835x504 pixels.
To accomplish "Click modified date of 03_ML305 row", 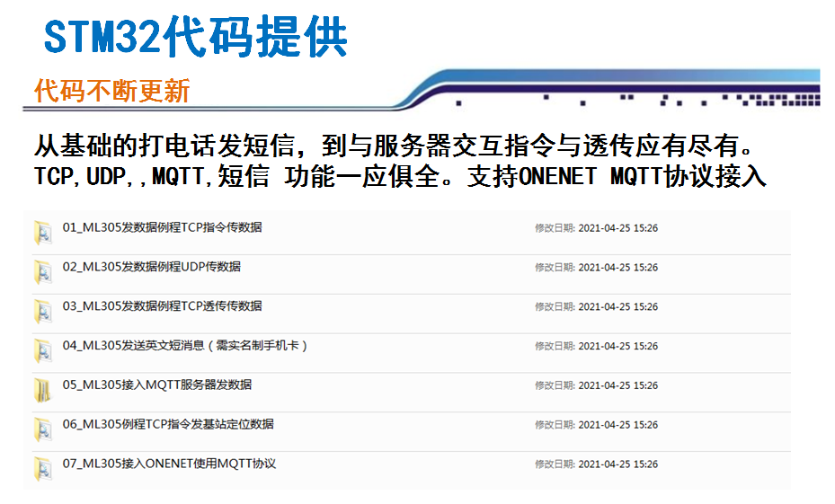I will click(597, 307).
